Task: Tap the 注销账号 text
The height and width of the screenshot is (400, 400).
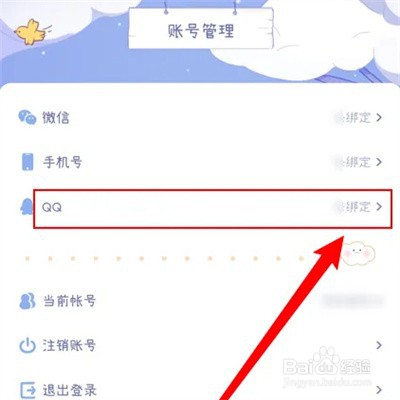Action: pyautogui.click(x=69, y=345)
